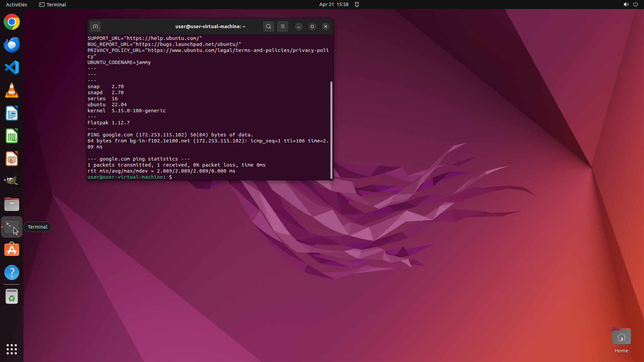The width and height of the screenshot is (644, 362).
Task: Open the Terminal app menu in top bar
Action: pyautogui.click(x=53, y=4)
